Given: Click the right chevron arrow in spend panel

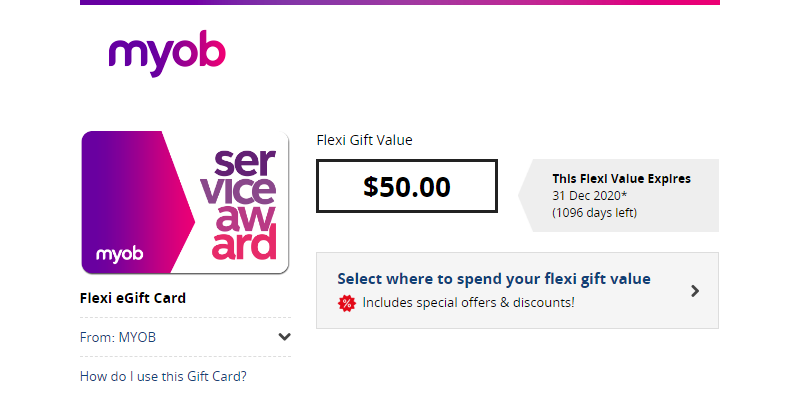Looking at the screenshot, I should (x=695, y=291).
